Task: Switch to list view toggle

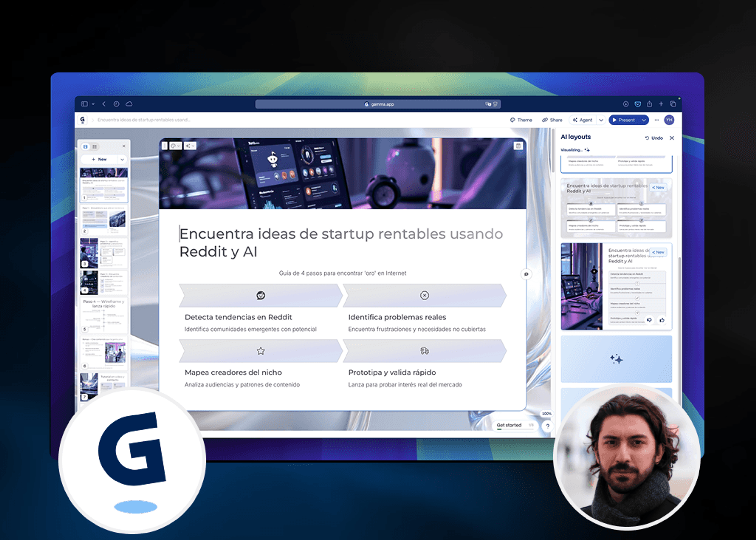Action: pos(95,147)
